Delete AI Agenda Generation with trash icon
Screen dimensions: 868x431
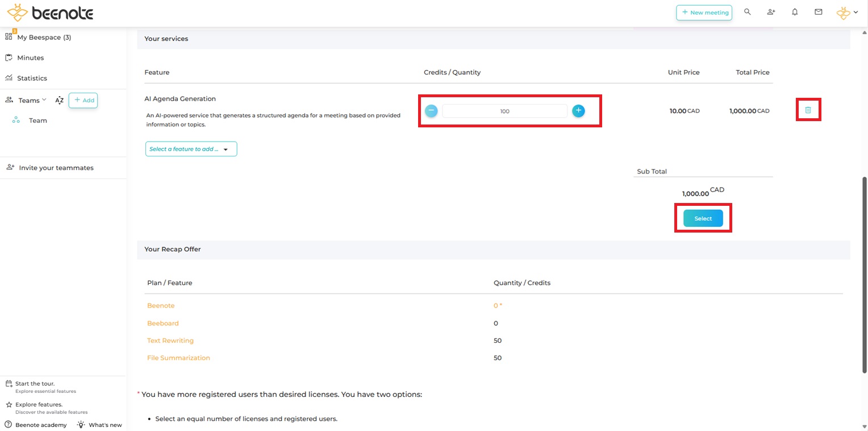tap(808, 110)
